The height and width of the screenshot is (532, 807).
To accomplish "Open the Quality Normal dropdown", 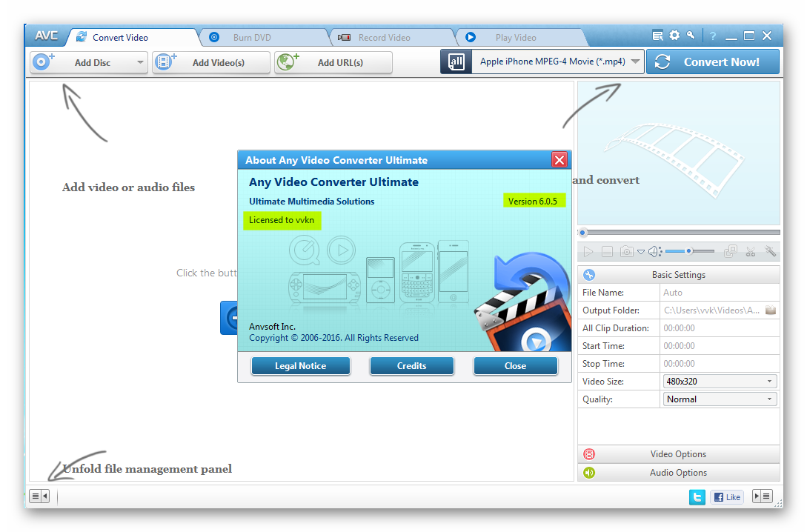I will tap(720, 399).
